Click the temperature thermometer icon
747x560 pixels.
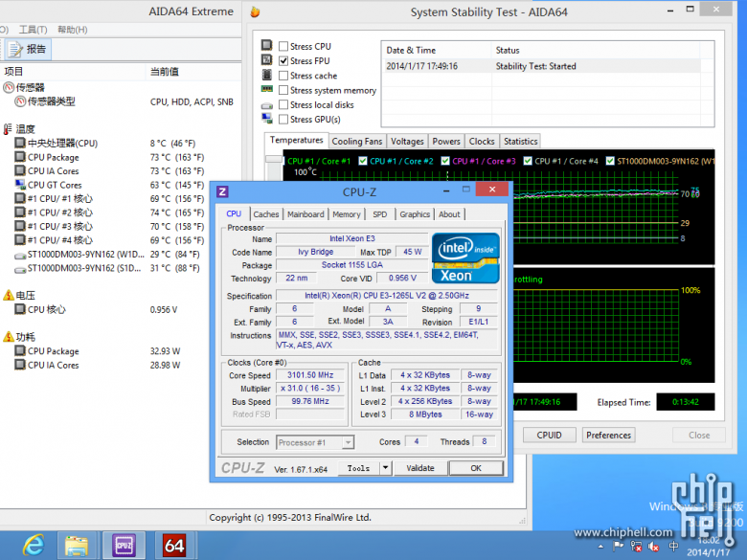[8, 129]
